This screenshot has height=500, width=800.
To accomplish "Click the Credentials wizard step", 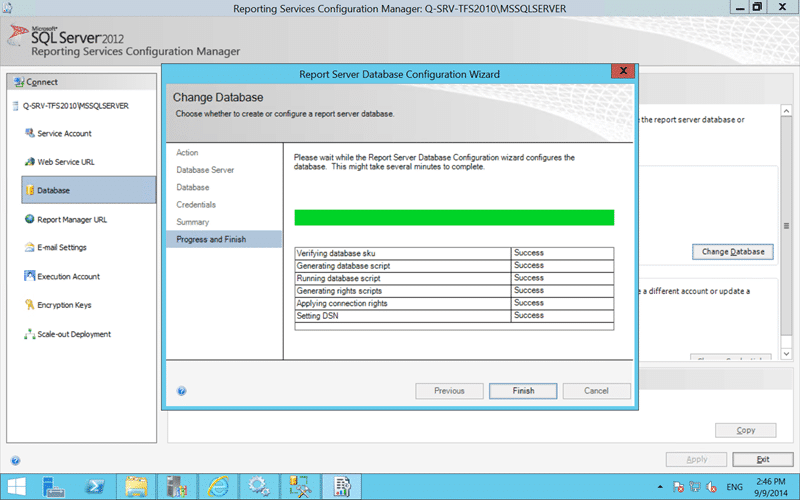I will (196, 205).
